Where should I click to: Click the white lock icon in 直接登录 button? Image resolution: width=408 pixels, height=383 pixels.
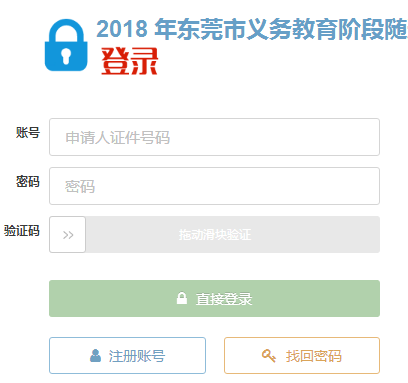182,298
